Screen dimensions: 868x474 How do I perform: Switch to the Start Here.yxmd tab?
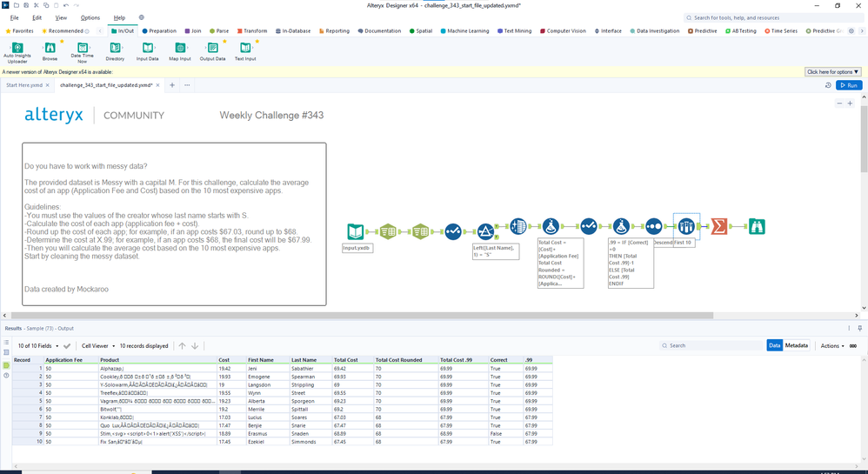tap(24, 85)
